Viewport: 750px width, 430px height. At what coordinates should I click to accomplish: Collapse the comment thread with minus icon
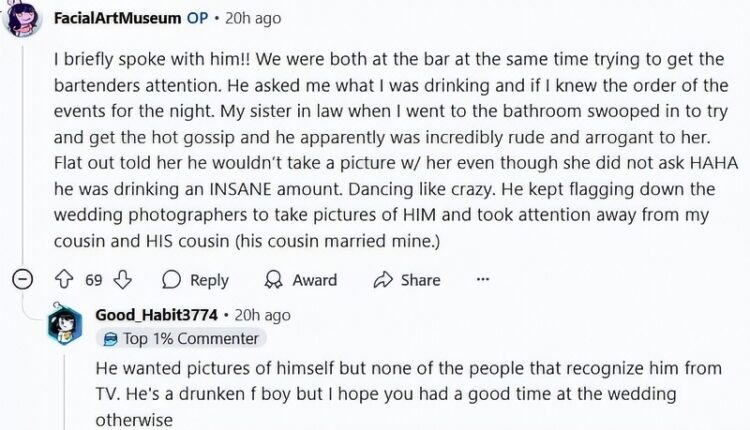pos(22,280)
